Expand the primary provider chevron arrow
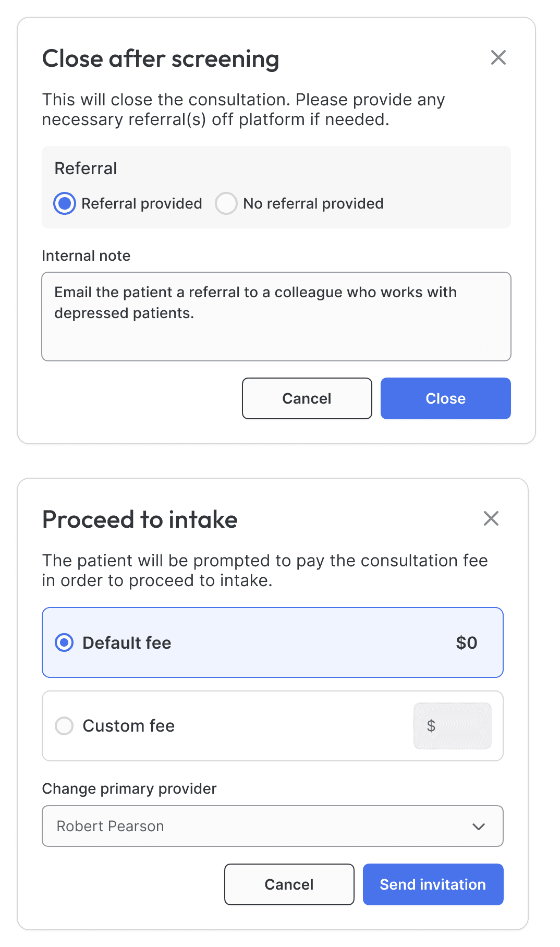The height and width of the screenshot is (947, 560). [x=479, y=827]
